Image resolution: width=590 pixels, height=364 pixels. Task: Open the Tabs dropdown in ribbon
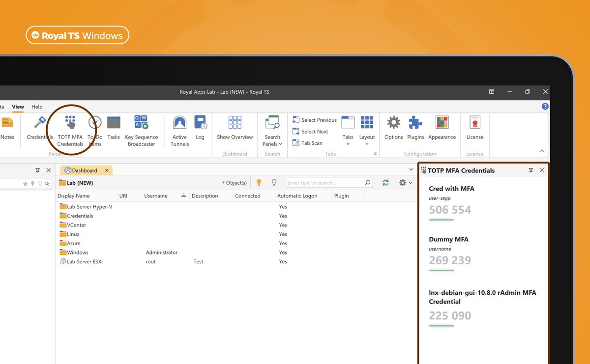point(348,131)
